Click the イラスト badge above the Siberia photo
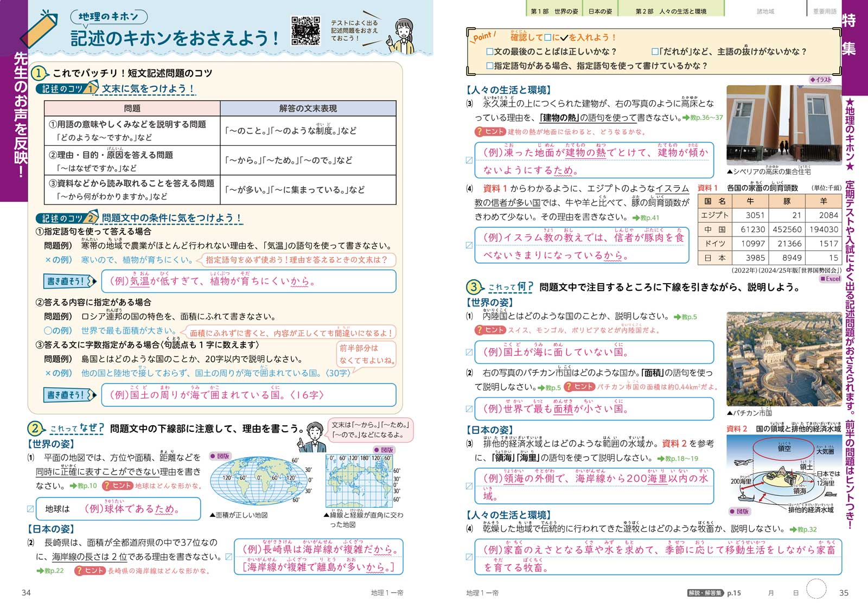The image size is (868, 614). click(821, 80)
